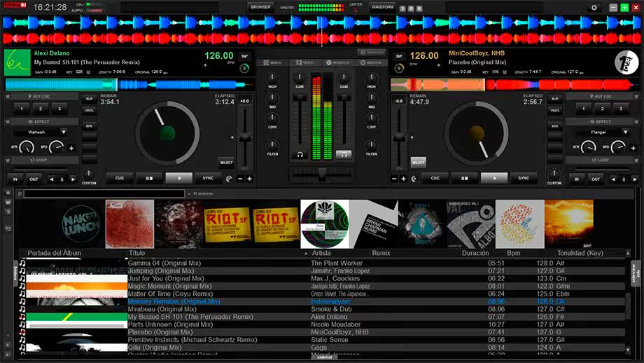
Task: Switch to the VIDEO mixer tab
Action: [304, 62]
